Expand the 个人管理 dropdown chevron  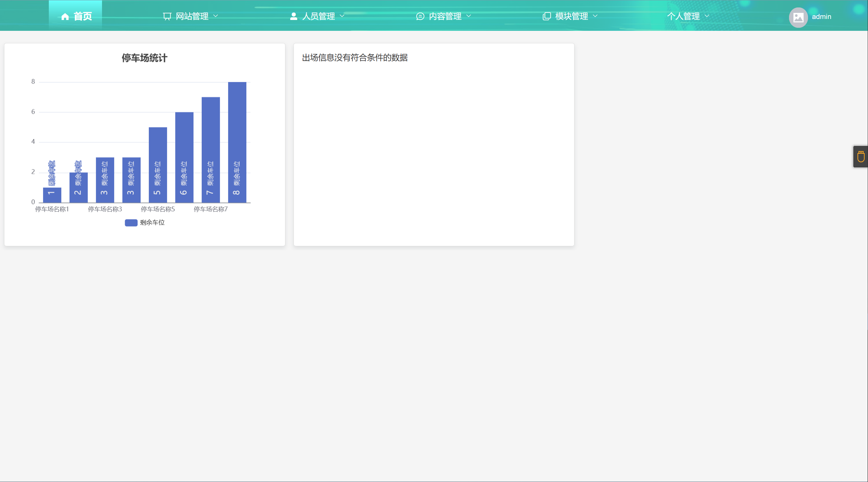(707, 16)
